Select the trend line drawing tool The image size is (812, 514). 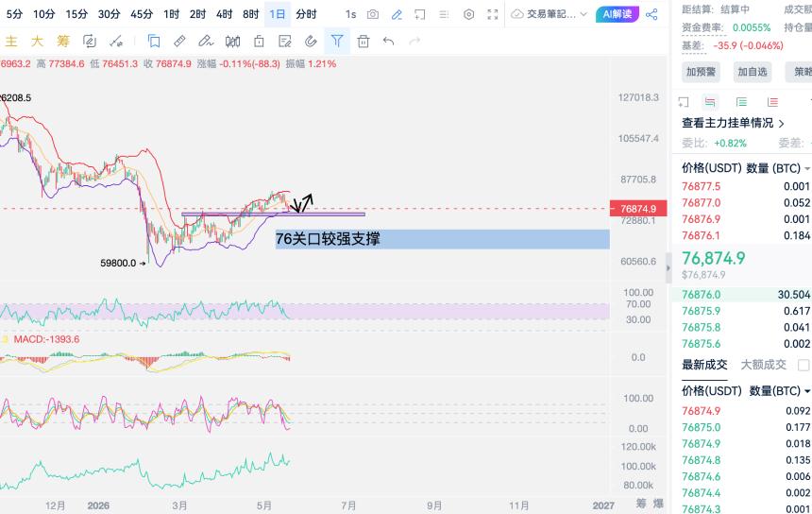click(116, 41)
